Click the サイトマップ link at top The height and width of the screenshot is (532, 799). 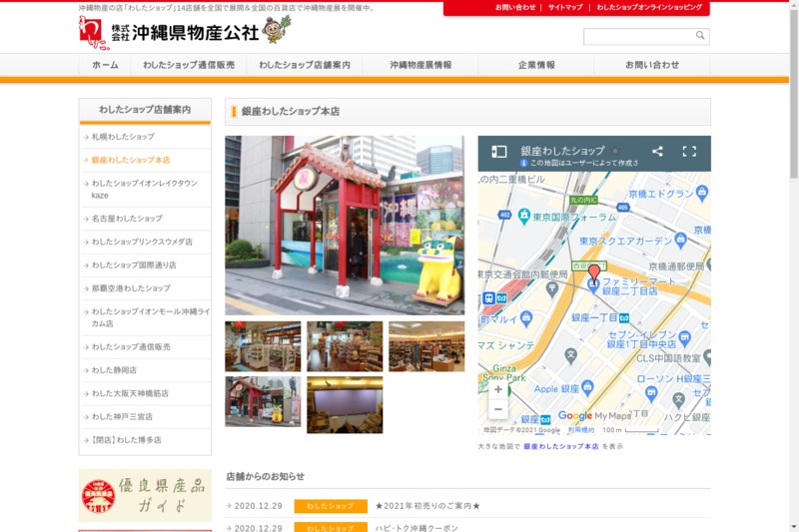point(565,7)
